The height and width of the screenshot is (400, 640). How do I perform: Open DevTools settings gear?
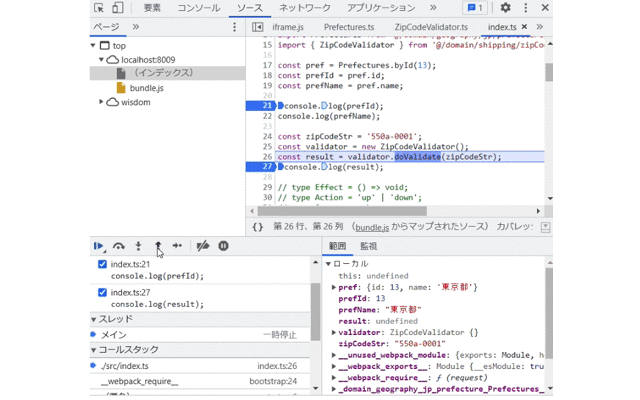[x=505, y=7]
